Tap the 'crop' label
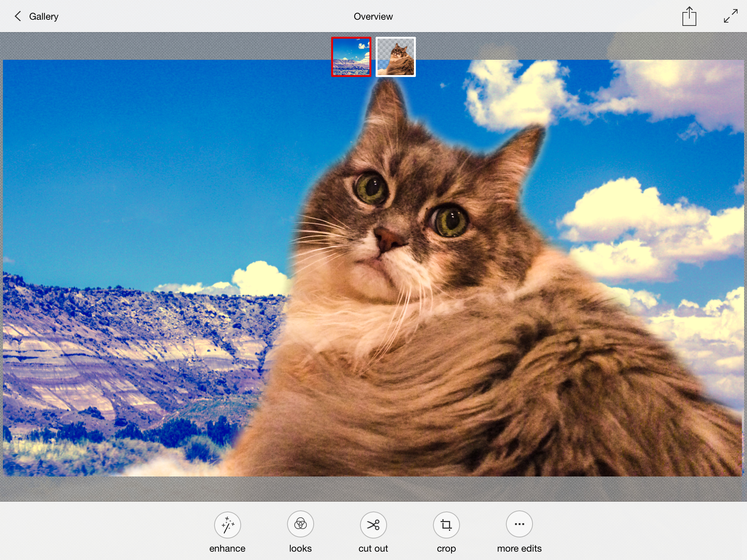Image resolution: width=747 pixels, height=560 pixels. tap(446, 549)
